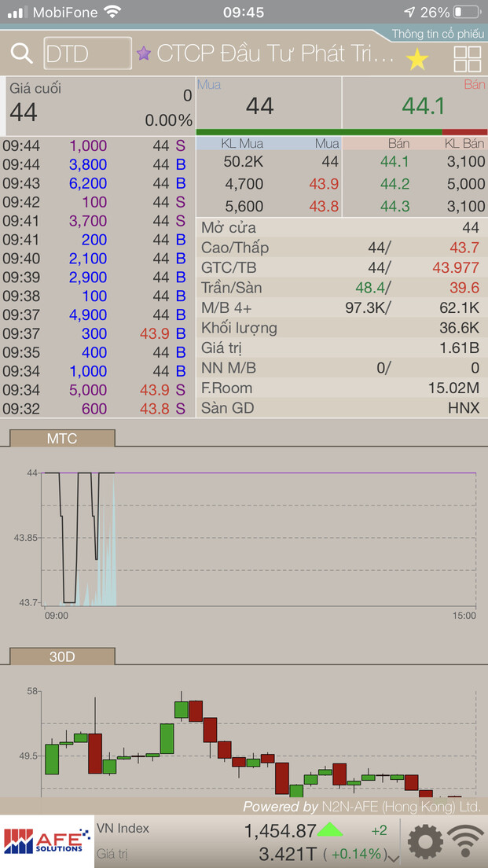Viewport: 488px width, 868px height.
Task: Tap the green up arrow beside 1,454.87
Action: pos(330,829)
